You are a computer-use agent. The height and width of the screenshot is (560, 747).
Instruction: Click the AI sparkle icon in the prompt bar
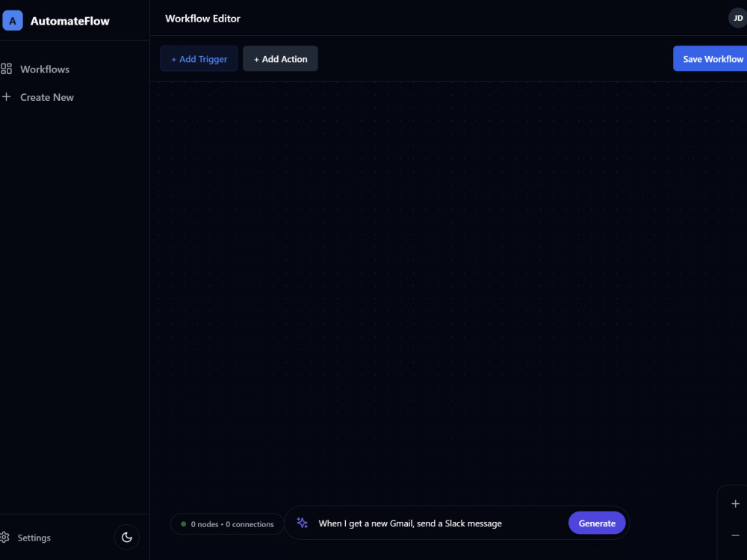click(x=302, y=523)
